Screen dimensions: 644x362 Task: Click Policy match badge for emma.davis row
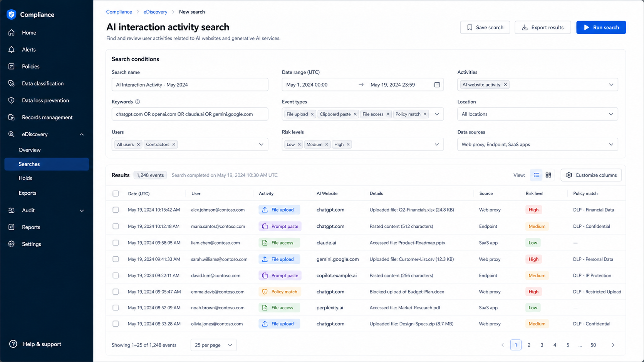[280, 292]
